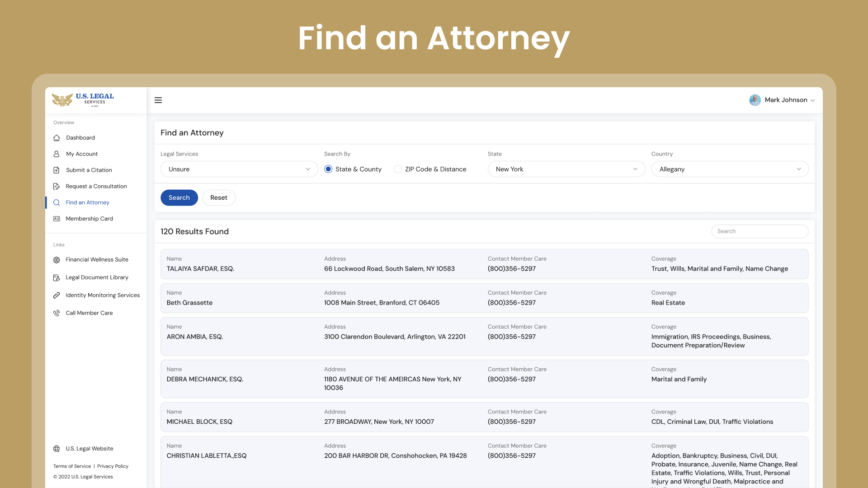Image resolution: width=868 pixels, height=488 pixels.
Task: Open Submit a Citation menu item
Action: (89, 170)
